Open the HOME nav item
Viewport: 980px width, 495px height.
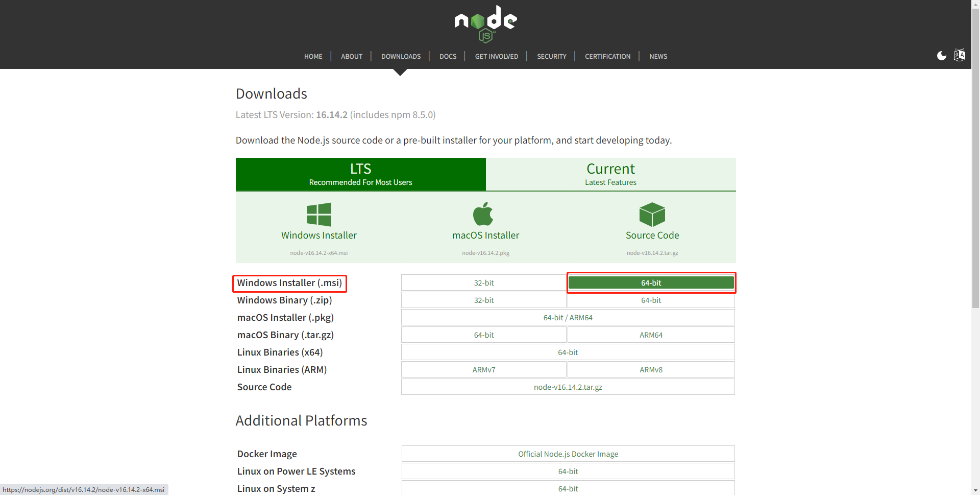pos(313,56)
